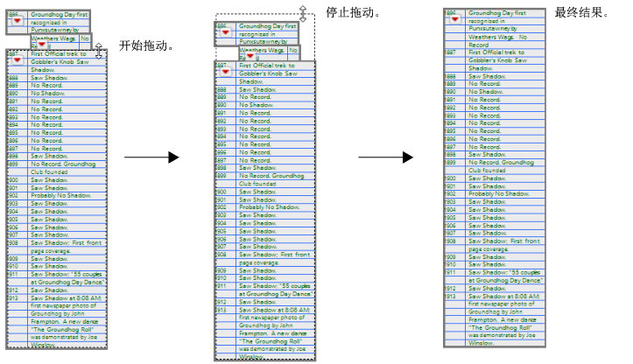Select the 停止拖动 caption
This screenshot has height=364, width=633.
pos(353,12)
